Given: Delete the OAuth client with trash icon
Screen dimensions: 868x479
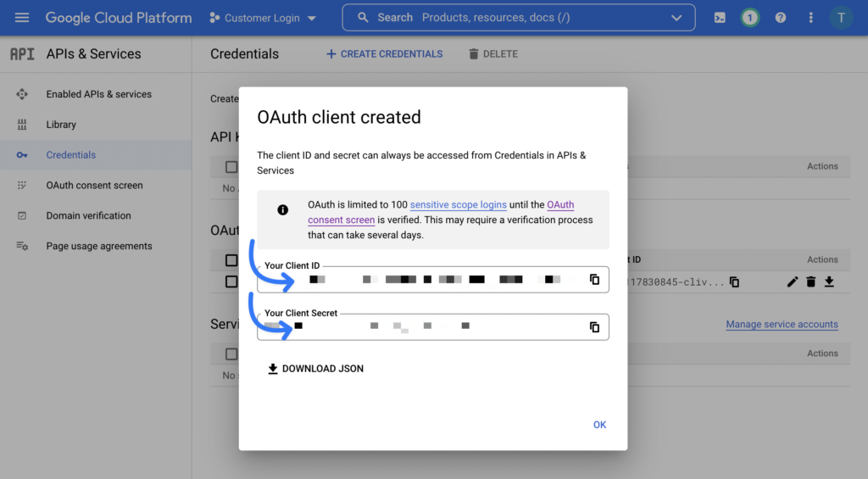Looking at the screenshot, I should (x=811, y=281).
